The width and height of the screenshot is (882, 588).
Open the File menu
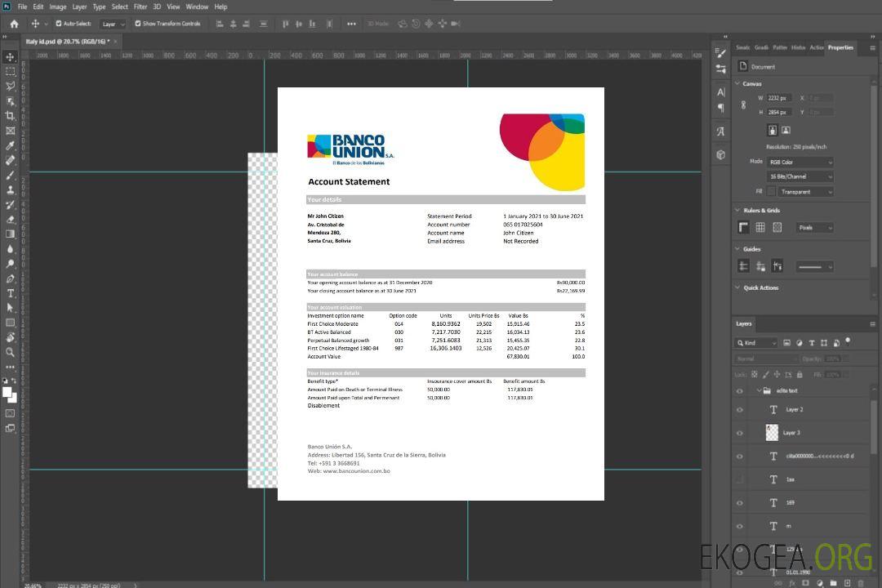tap(23, 7)
